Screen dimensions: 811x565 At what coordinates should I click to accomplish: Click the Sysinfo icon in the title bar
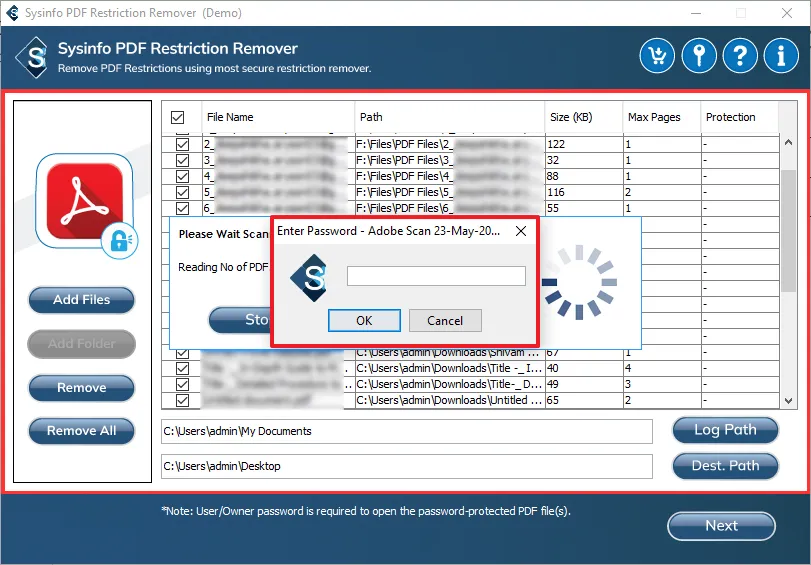pos(12,12)
